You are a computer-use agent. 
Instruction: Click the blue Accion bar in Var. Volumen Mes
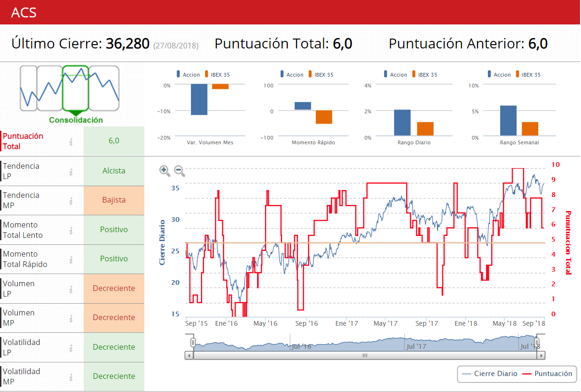point(199,100)
